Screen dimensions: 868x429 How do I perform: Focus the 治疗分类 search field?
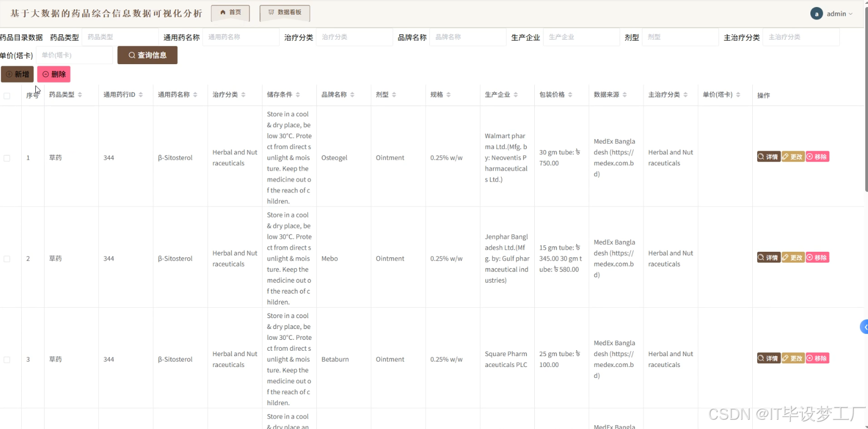[354, 37]
